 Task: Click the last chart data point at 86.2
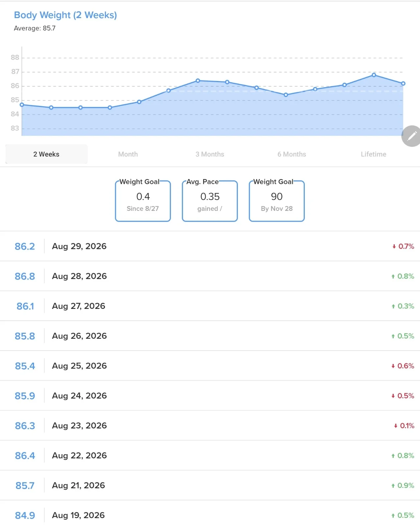(x=403, y=84)
